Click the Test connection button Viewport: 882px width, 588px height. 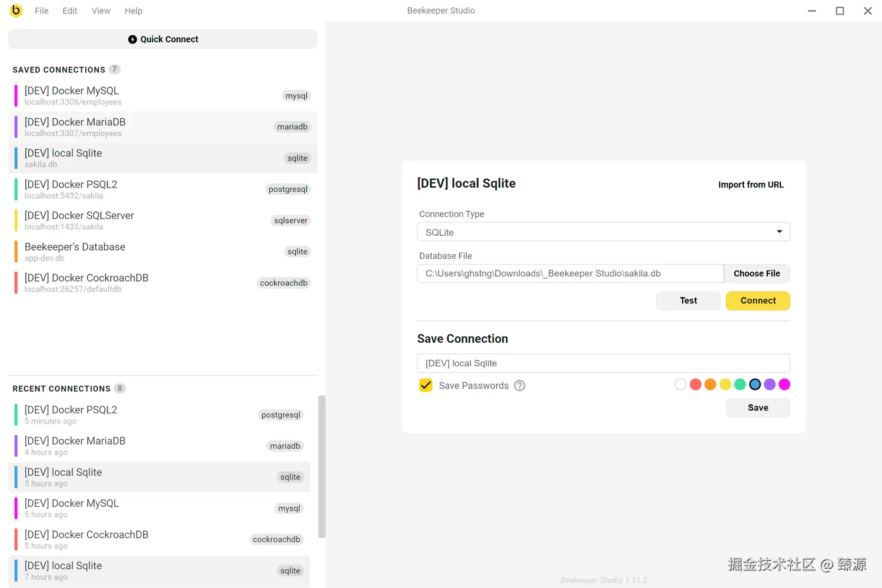click(x=689, y=300)
